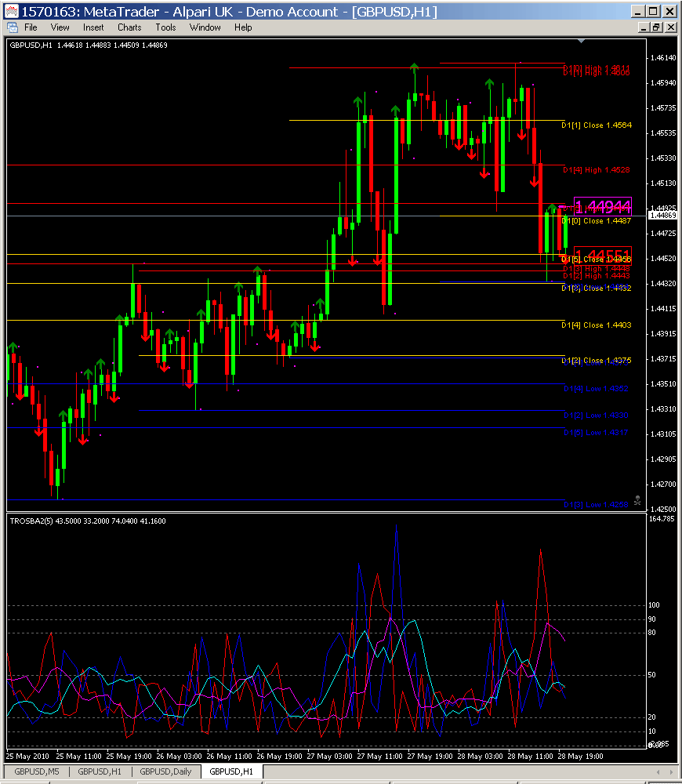Click the magenta 1.44944 price label
682x784 pixels.
click(x=603, y=206)
